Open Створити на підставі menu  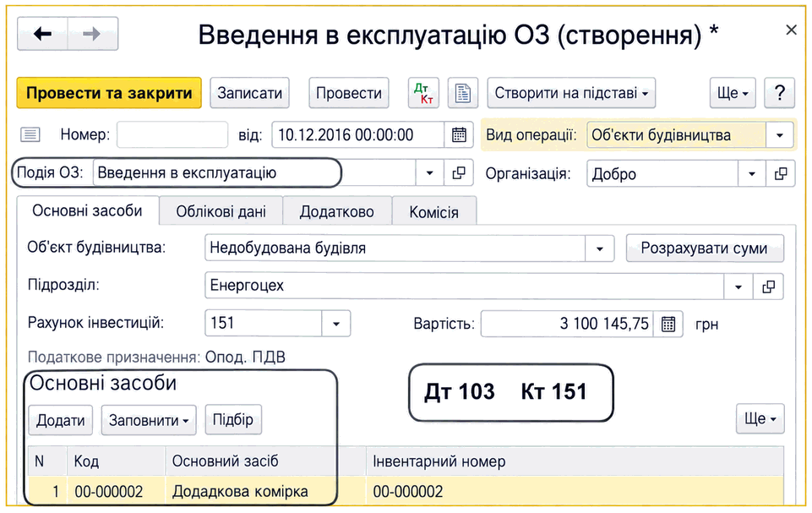571,93
